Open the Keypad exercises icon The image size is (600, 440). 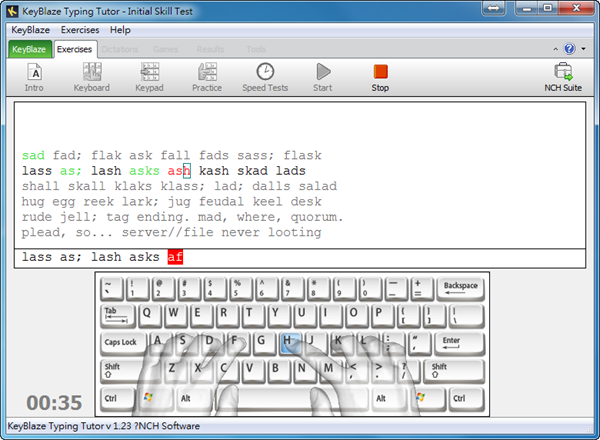point(149,77)
